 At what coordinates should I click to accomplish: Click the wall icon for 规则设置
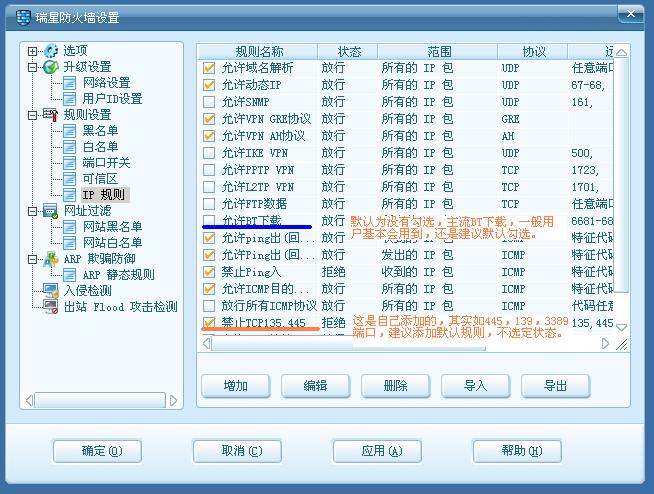click(x=51, y=115)
